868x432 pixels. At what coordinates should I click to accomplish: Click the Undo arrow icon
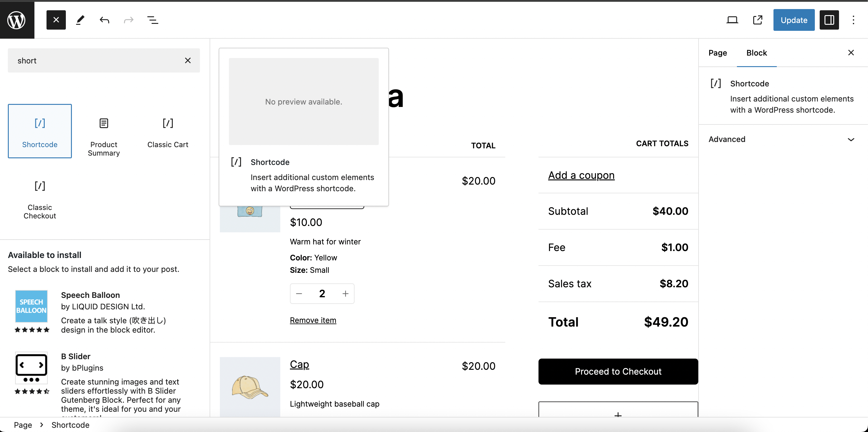coord(104,20)
